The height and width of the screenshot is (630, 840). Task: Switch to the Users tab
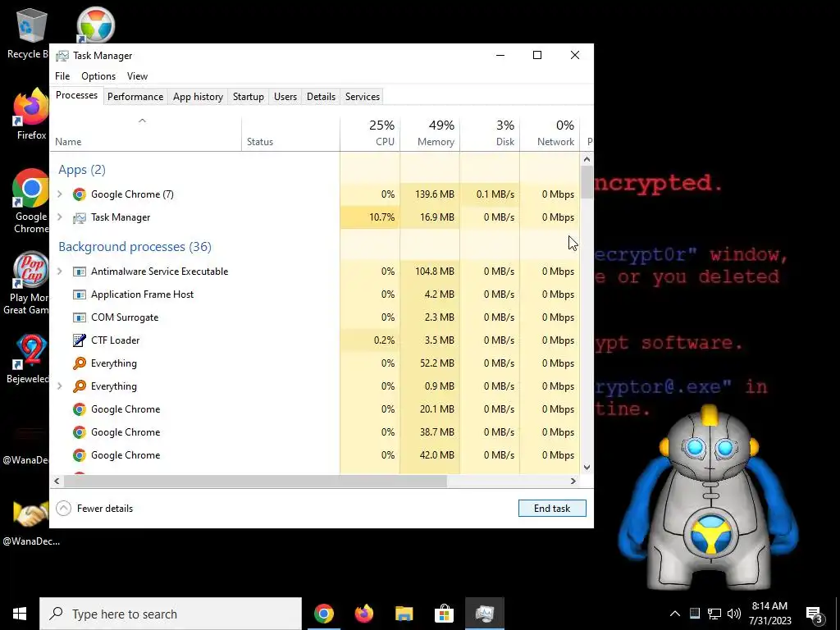[x=285, y=97]
